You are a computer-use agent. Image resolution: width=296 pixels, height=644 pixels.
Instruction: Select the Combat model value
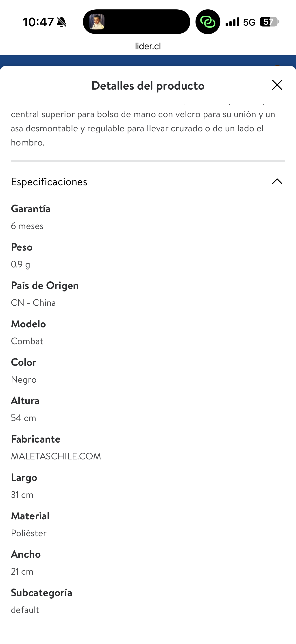tap(27, 341)
